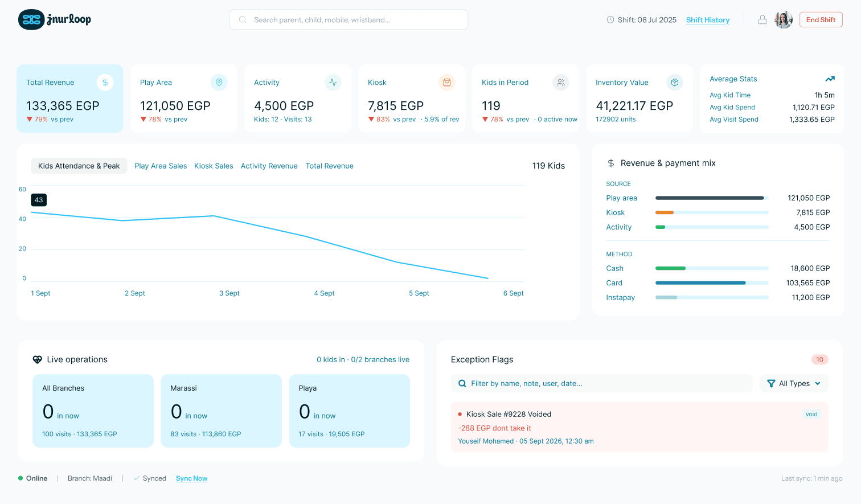Click the shift clock icon
The height and width of the screenshot is (504, 861).
pyautogui.click(x=610, y=20)
